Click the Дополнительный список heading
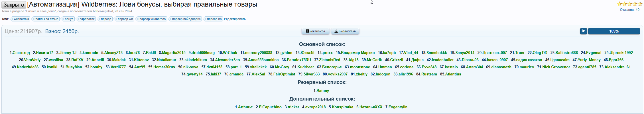This screenshot has width=644, height=114. [322, 99]
